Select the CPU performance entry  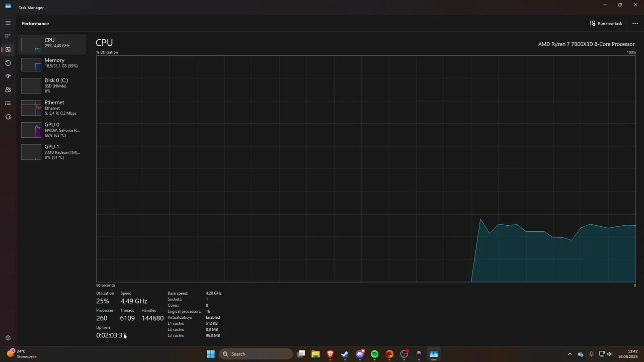coord(52,44)
